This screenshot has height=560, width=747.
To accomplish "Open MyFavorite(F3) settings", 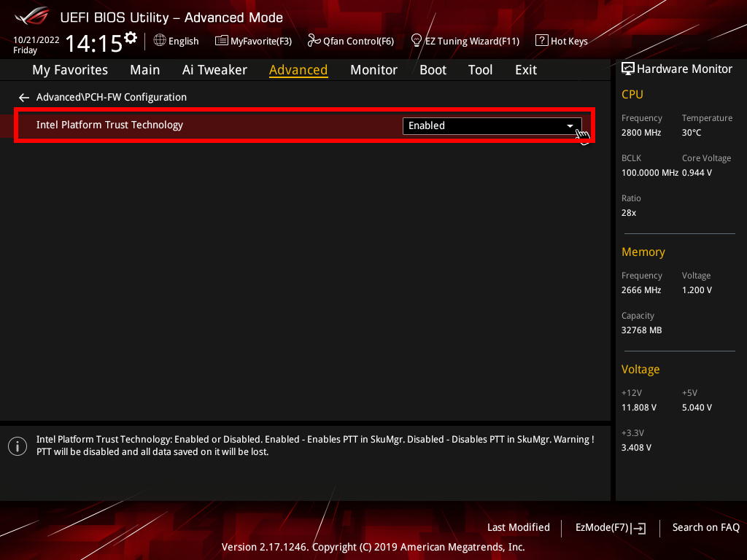I will pyautogui.click(x=253, y=41).
